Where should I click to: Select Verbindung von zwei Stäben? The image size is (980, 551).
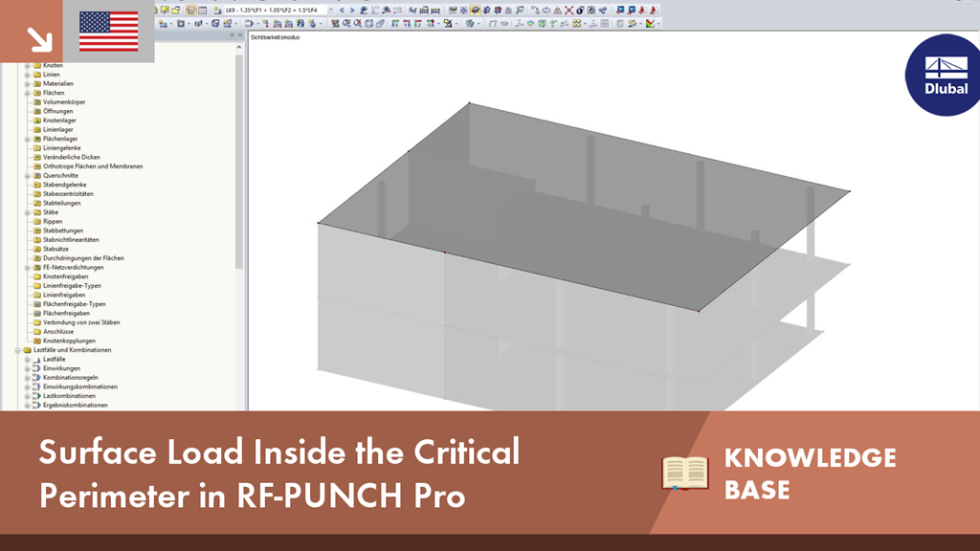point(81,322)
